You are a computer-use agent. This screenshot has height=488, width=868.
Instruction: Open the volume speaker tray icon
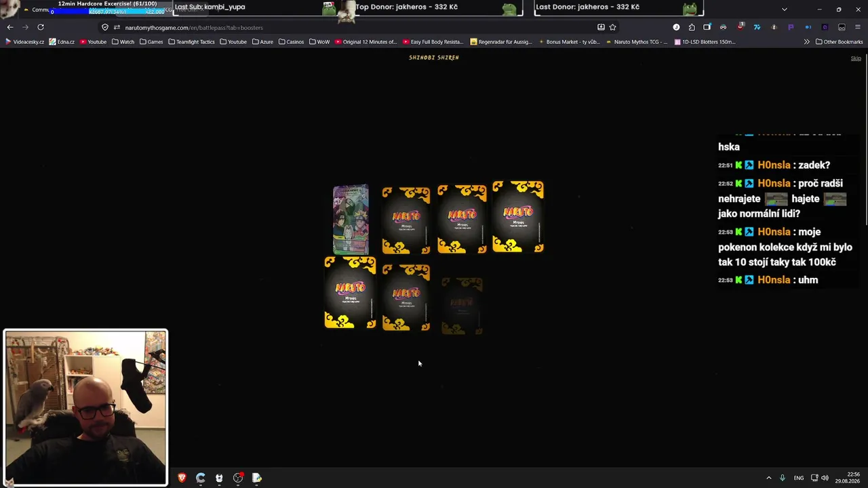click(825, 478)
